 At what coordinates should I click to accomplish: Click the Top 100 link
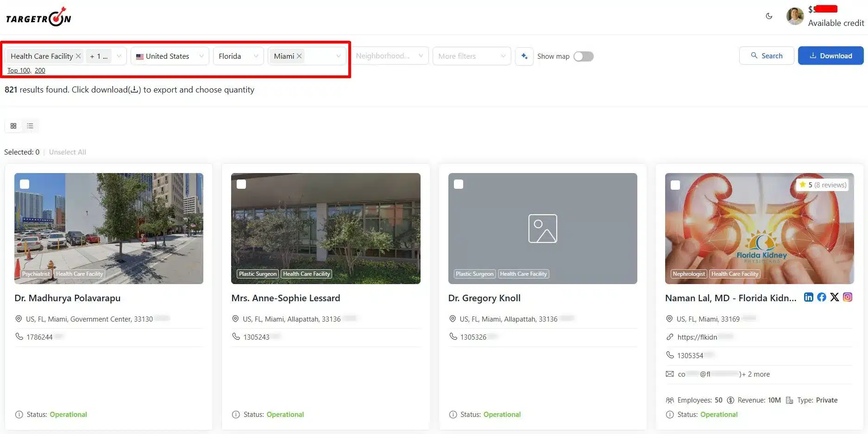tap(19, 70)
